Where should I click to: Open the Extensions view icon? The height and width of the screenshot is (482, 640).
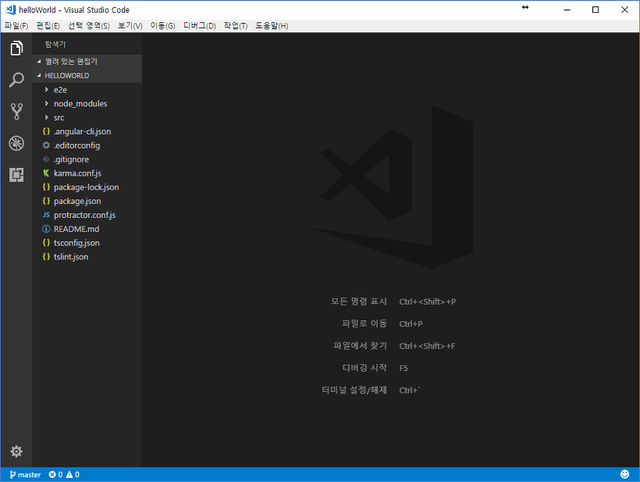[16, 175]
